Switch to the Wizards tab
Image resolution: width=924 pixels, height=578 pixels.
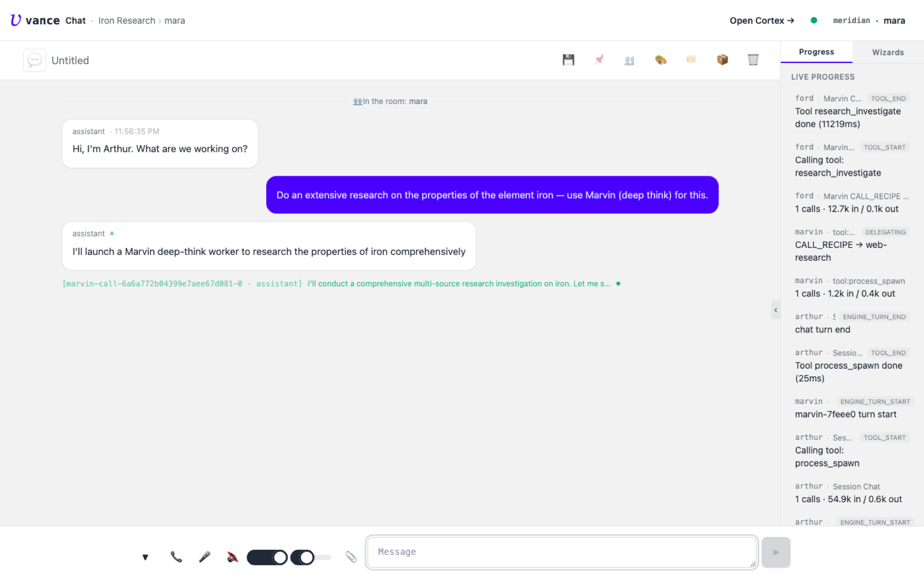pyautogui.click(x=888, y=53)
